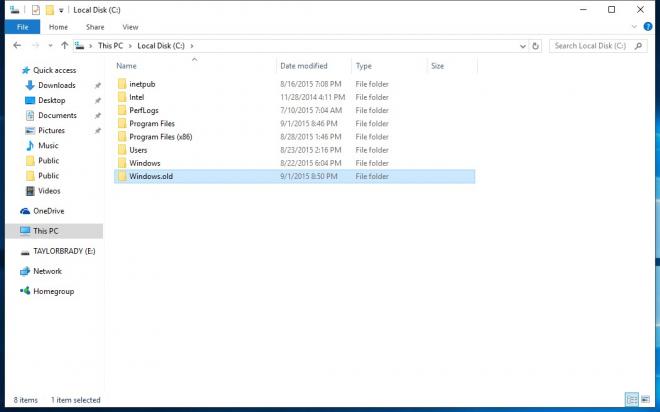Unpin Downloads using its pin icon
Image resolution: width=660 pixels, height=412 pixels.
(x=98, y=85)
